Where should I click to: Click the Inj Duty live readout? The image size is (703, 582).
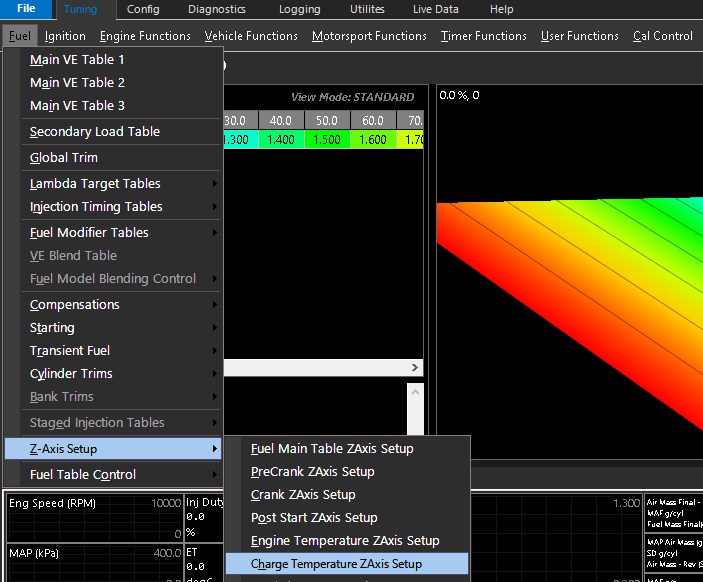204,517
